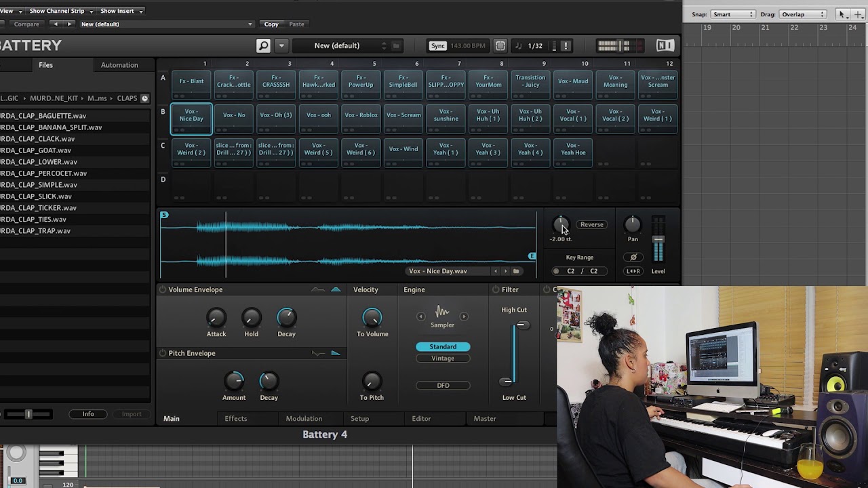Click the sample end E marker

(x=532, y=256)
